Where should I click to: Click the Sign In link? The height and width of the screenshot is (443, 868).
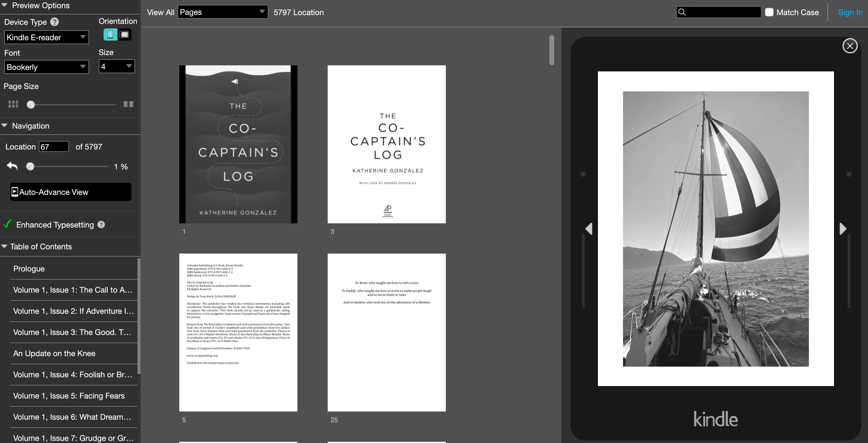850,12
